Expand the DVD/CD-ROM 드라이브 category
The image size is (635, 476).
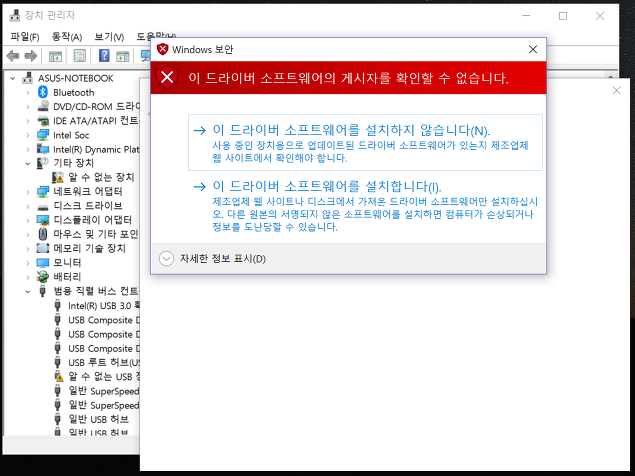[x=28, y=107]
